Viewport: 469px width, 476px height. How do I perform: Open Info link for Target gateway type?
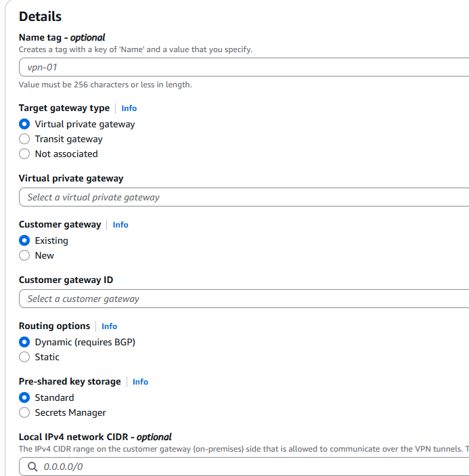click(129, 108)
